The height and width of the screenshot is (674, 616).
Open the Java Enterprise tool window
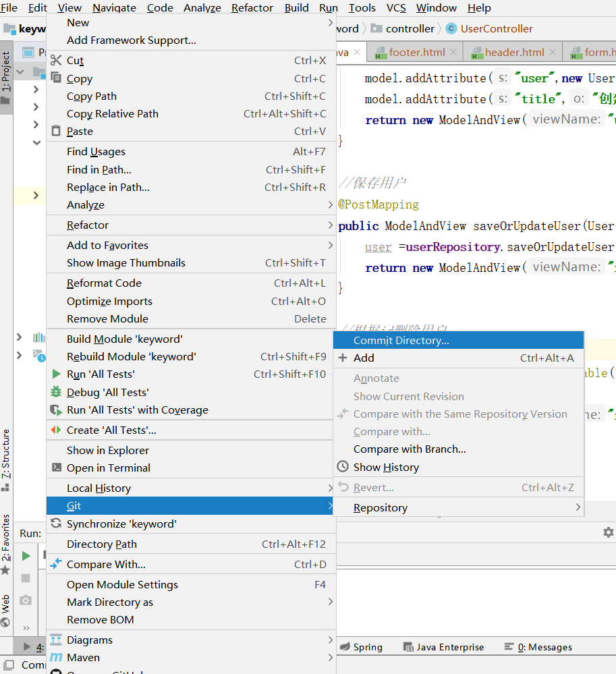pyautogui.click(x=444, y=647)
